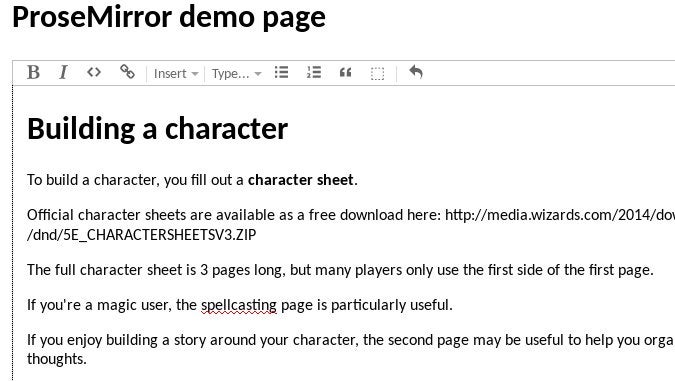Click the misspelled word 'spellcasting'
This screenshot has height=381, width=675.
click(x=239, y=305)
